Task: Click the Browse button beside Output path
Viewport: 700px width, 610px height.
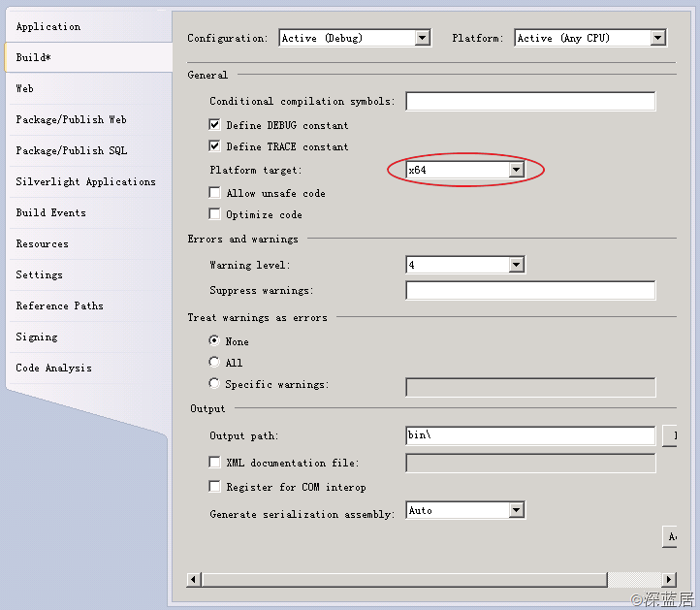Action: pos(670,435)
